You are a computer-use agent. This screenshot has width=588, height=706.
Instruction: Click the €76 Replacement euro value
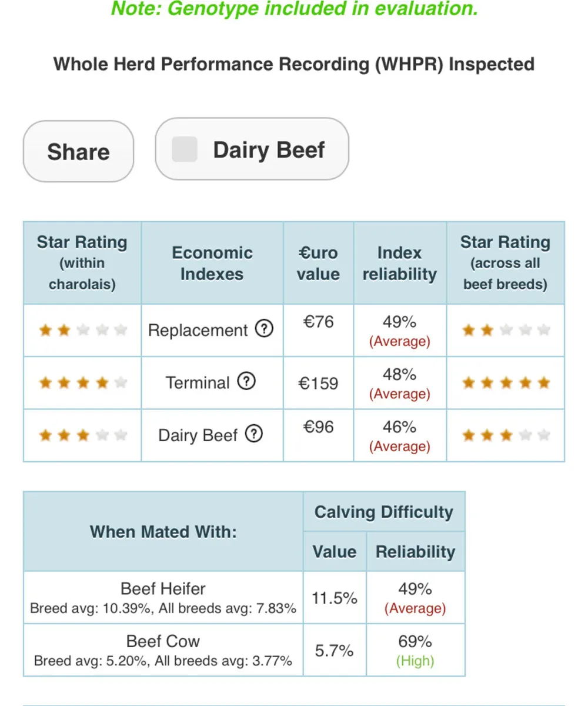coord(318,322)
